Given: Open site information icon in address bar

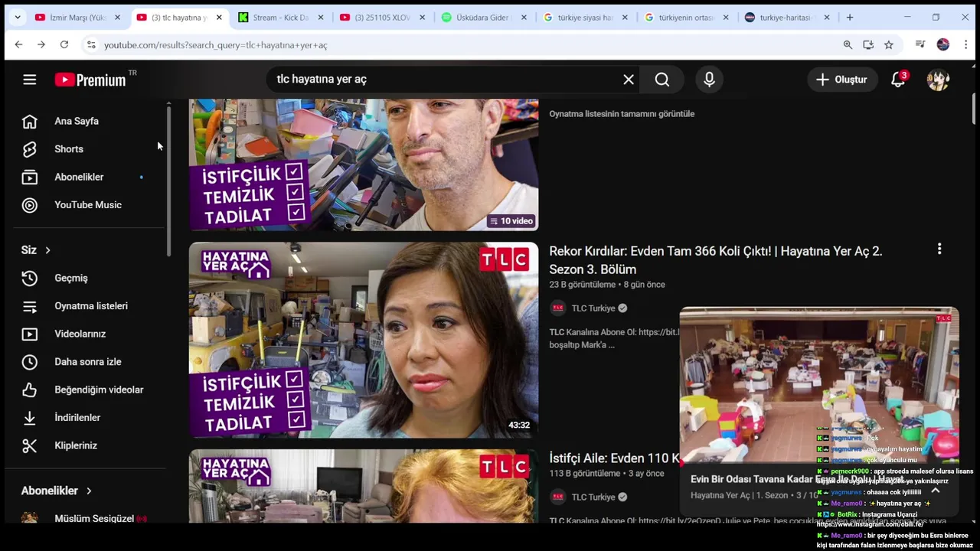Looking at the screenshot, I should click(91, 45).
